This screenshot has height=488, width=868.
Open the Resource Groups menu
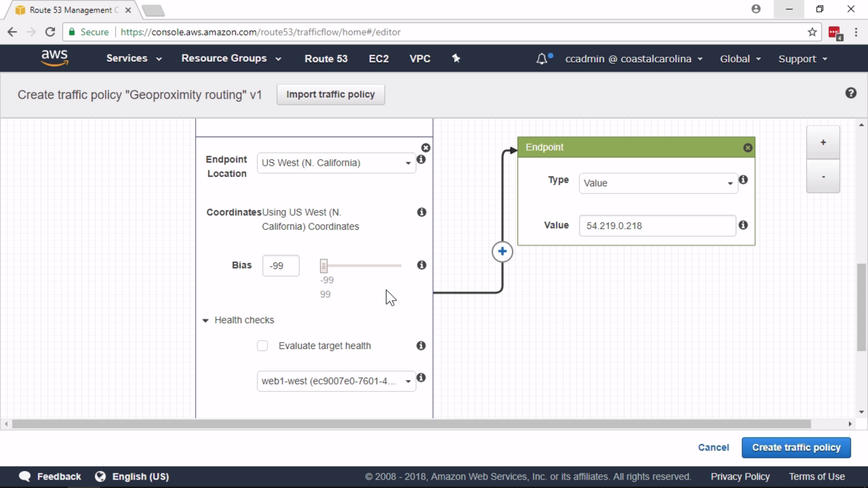click(231, 58)
